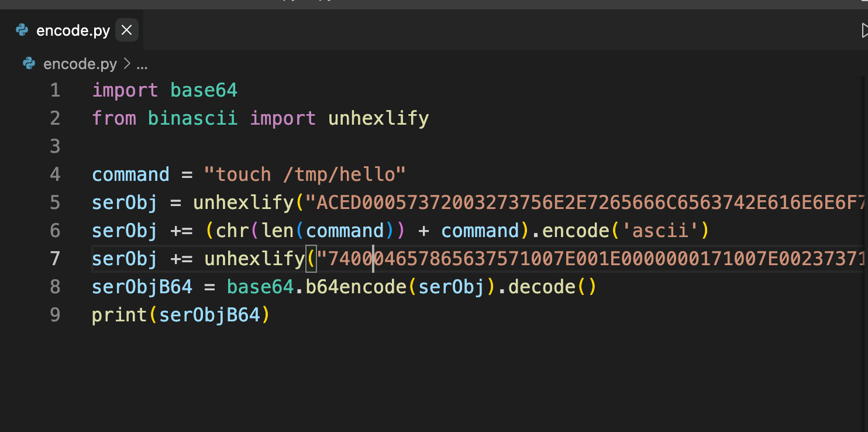The width and height of the screenshot is (868, 432).
Task: Click the Python icon in the breadcrumb bar
Action: point(29,64)
